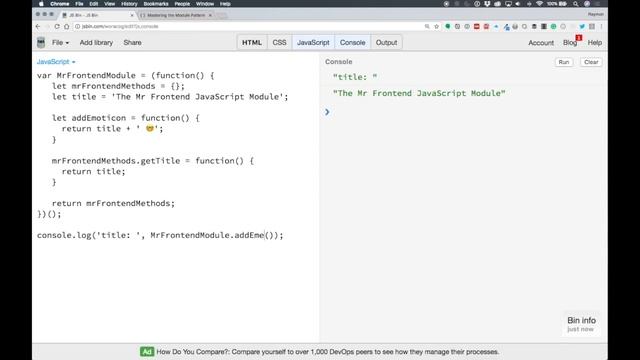Go back in the browser
The image size is (640, 360).
[x=38, y=27]
